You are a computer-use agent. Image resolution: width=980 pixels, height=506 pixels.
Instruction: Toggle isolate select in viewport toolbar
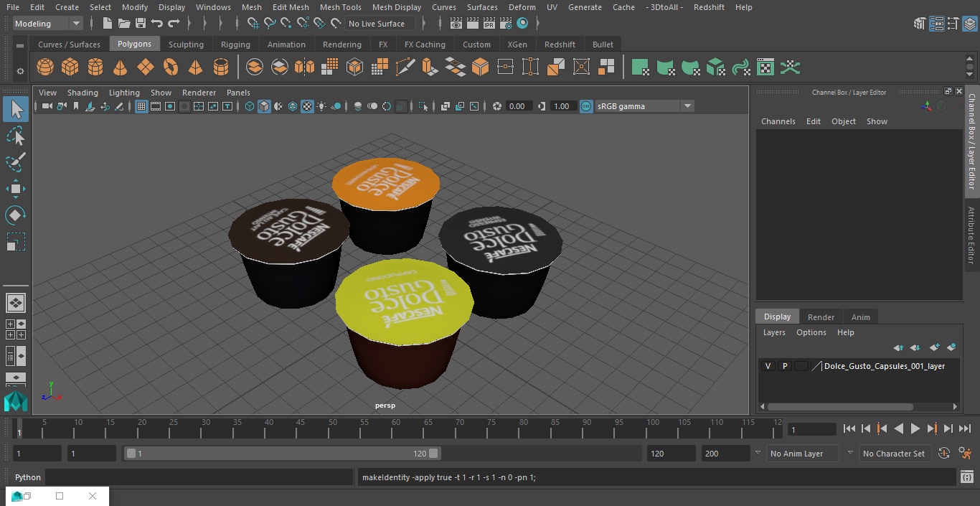[x=423, y=106]
